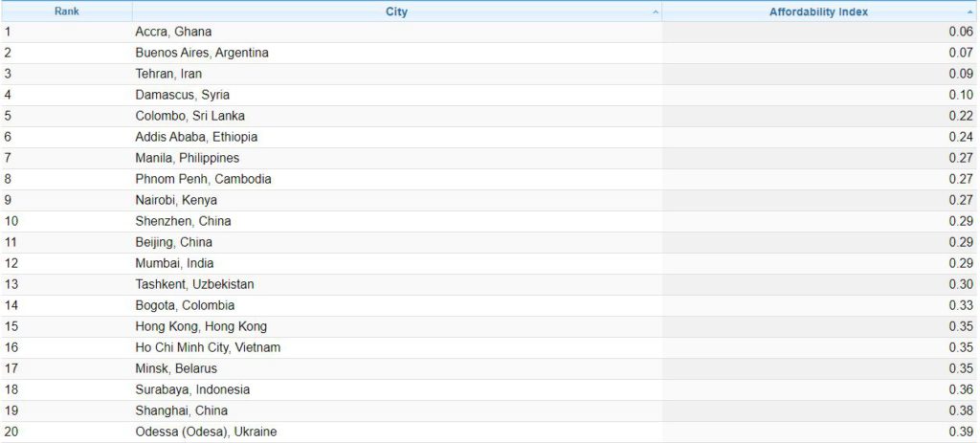Click the 0.22 affordability index value
This screenshot has width=980, height=443.
(x=961, y=116)
